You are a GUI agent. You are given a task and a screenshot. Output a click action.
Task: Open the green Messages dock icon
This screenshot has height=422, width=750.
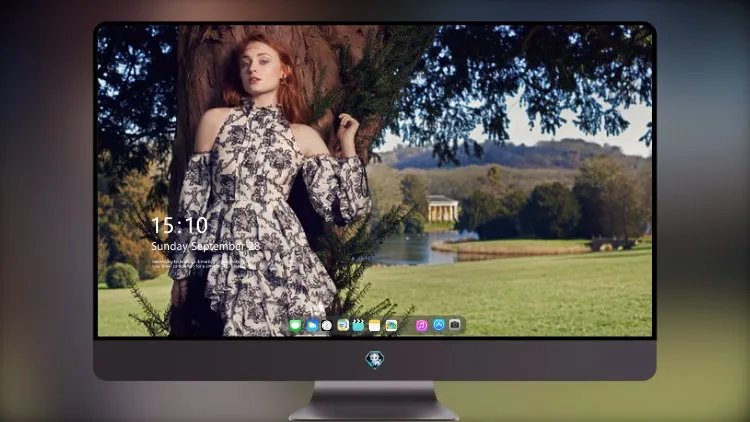point(296,326)
